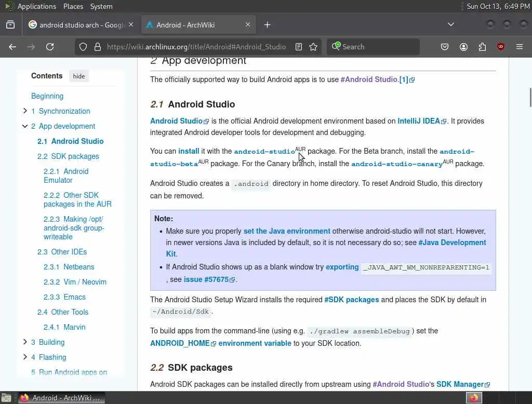Image resolution: width=532 pixels, height=404 pixels.
Task: Click the Android - ArchWiki taskbar window button
Action: tap(61, 398)
